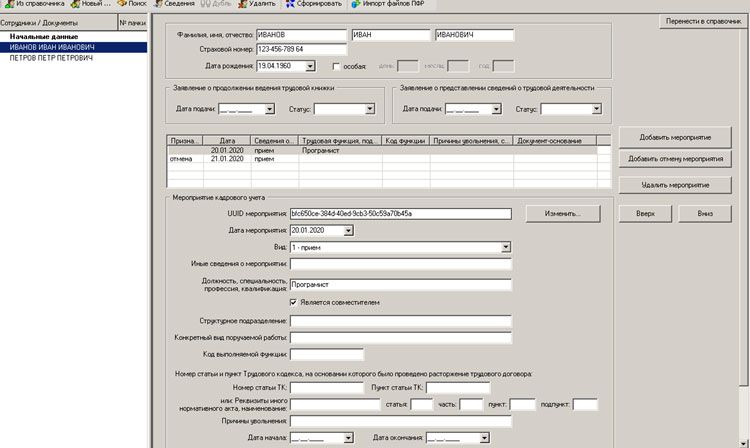750x448 pixels.
Task: Click the 'Перенести в справочник' button
Action: point(704,22)
